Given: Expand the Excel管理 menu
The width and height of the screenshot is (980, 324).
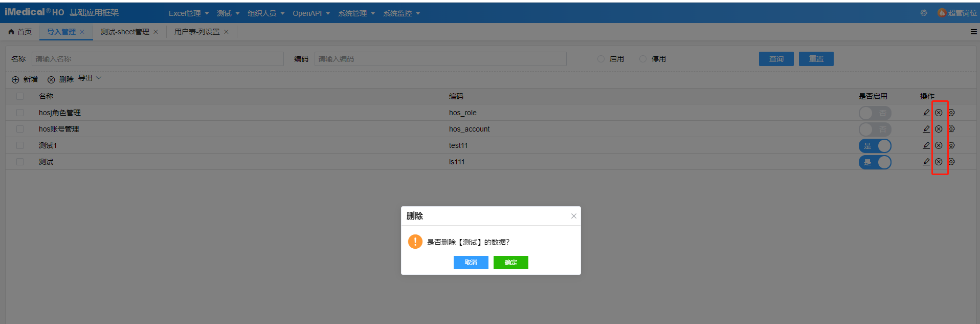Looking at the screenshot, I should pyautogui.click(x=188, y=13).
